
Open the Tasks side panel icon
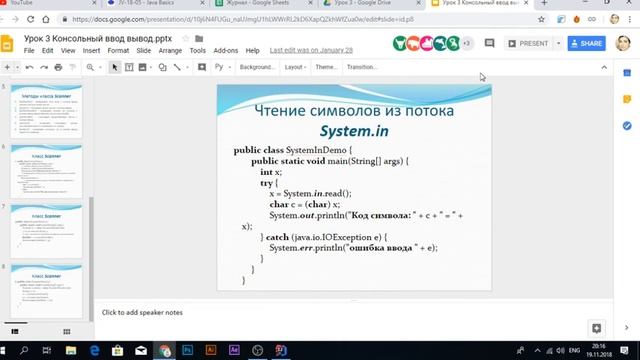coord(627,126)
